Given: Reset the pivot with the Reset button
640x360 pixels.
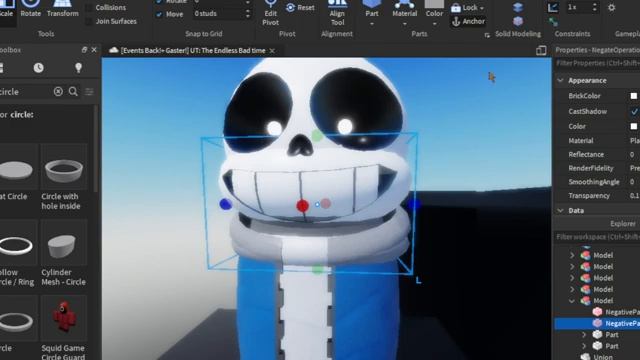Looking at the screenshot, I should [x=300, y=8].
